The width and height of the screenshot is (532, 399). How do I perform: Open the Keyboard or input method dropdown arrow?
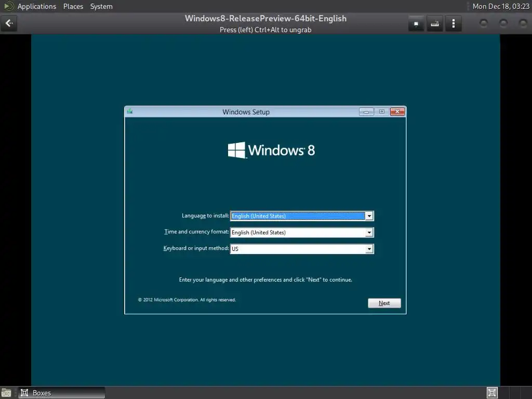click(x=369, y=249)
